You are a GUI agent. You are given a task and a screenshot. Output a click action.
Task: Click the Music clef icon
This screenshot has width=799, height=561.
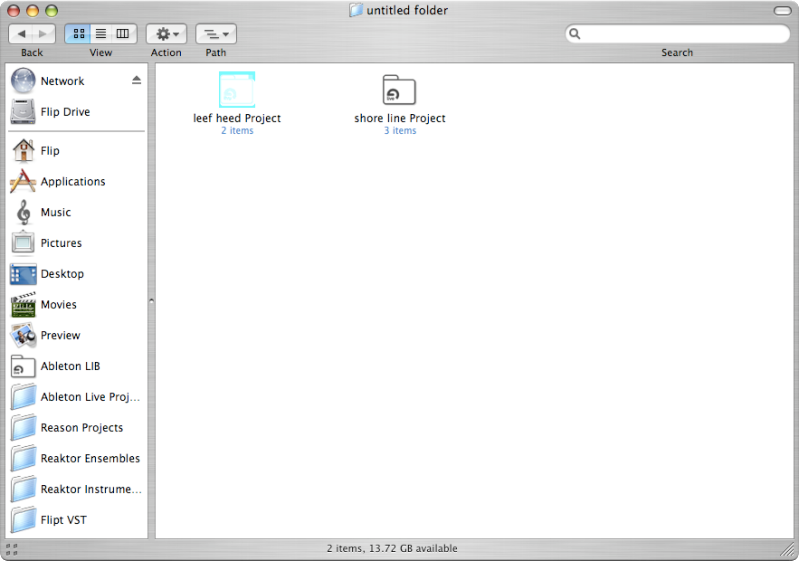click(23, 212)
